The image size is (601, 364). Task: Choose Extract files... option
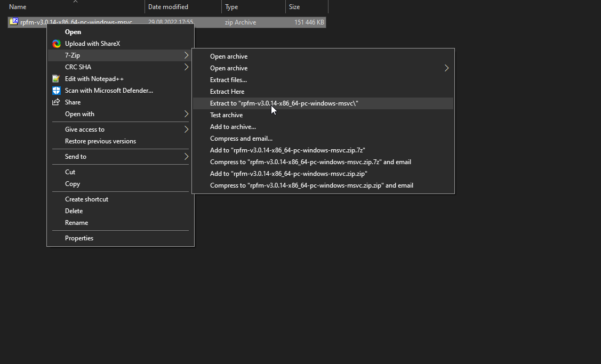coord(323,80)
